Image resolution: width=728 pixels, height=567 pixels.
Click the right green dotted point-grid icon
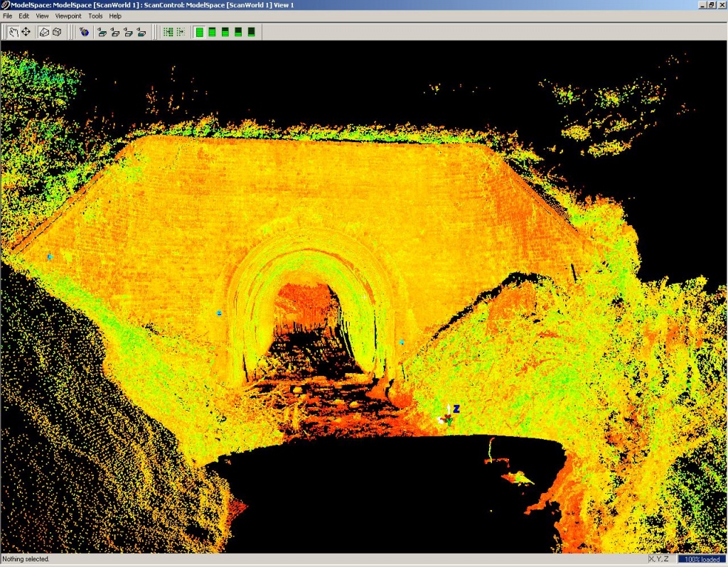pos(181,31)
